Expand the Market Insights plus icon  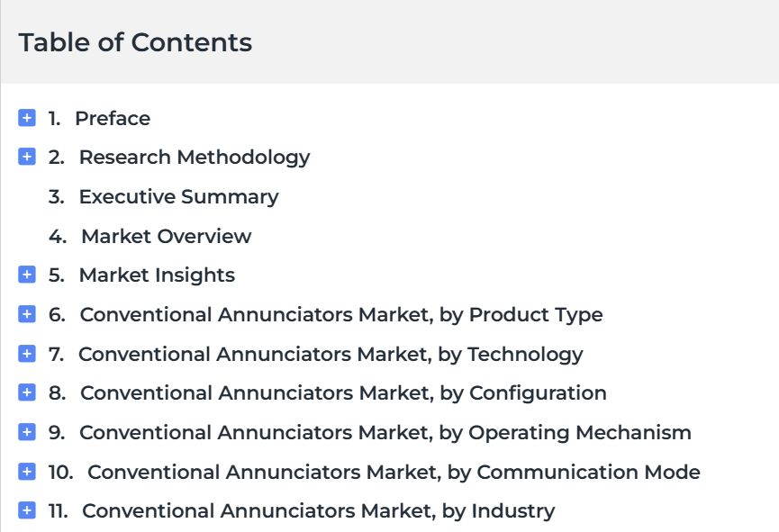tap(27, 275)
